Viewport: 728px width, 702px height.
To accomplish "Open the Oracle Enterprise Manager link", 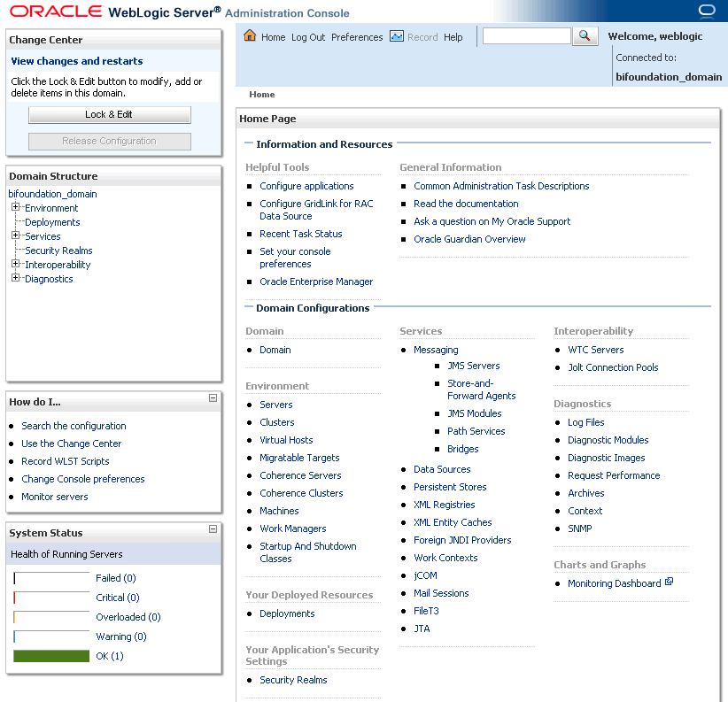I will pyautogui.click(x=316, y=282).
